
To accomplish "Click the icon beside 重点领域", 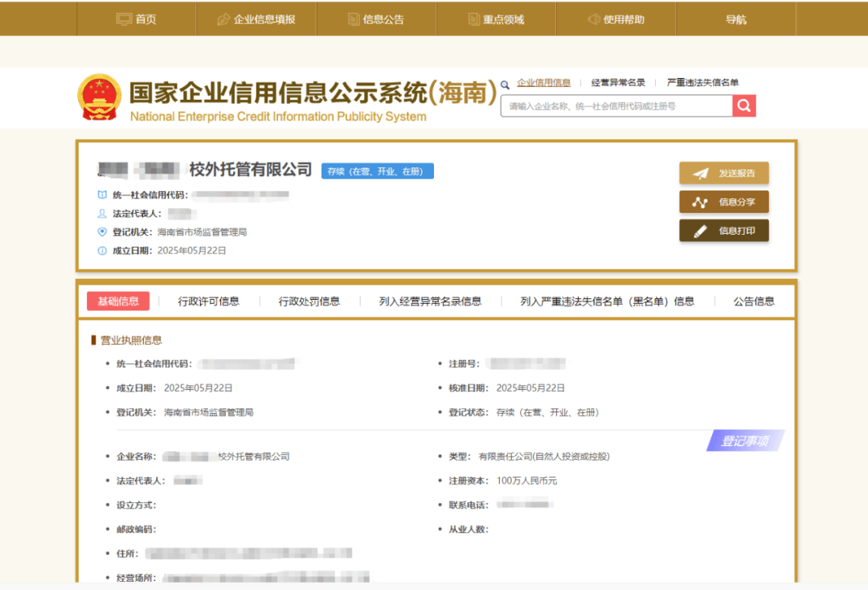I will tap(473, 19).
